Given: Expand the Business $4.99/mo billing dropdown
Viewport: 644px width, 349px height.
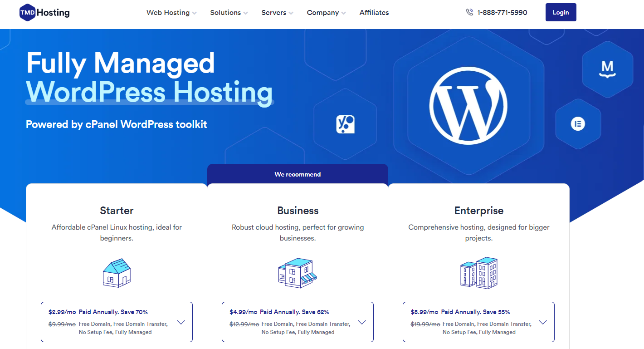Looking at the screenshot, I should click(298, 322).
